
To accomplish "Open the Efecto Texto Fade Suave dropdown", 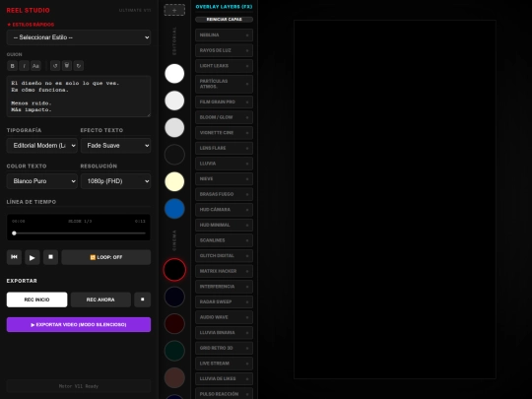I will pyautogui.click(x=115, y=146).
